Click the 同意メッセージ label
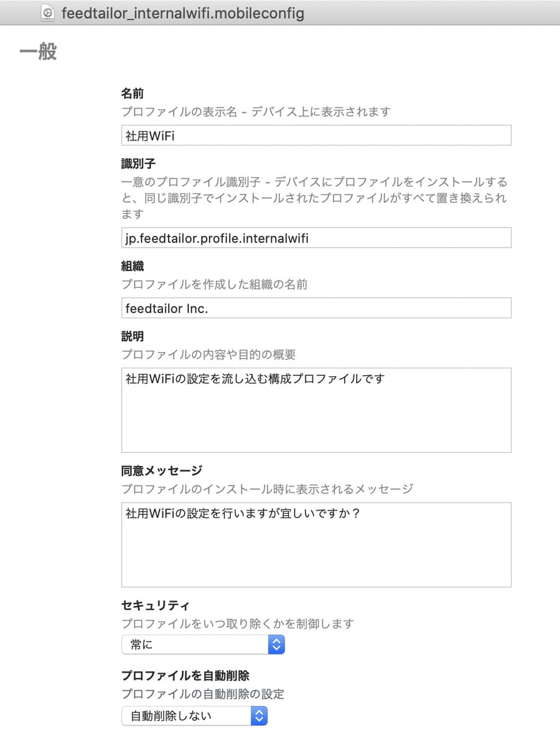Screen dimensions: 560x752 [162, 471]
